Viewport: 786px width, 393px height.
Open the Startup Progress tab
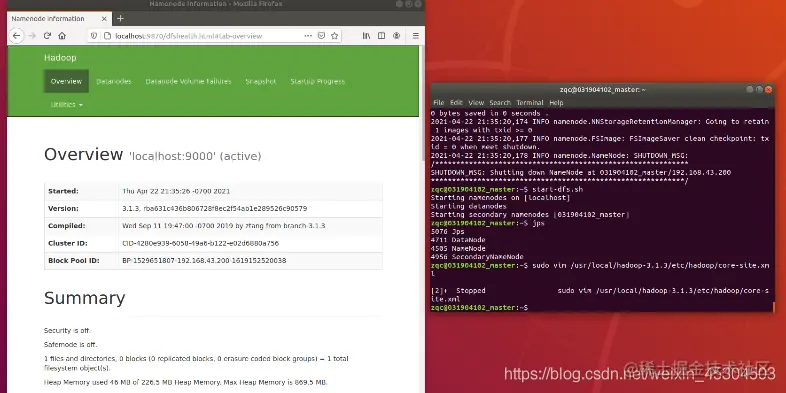(x=318, y=81)
